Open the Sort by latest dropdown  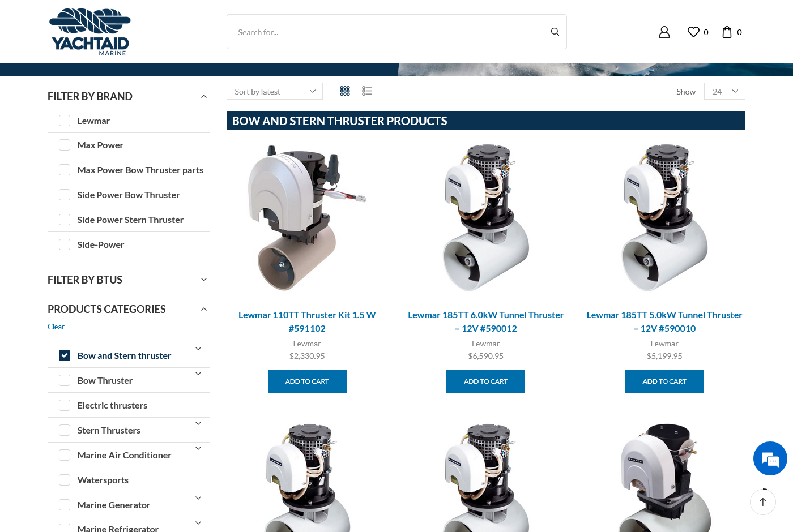[x=275, y=92]
